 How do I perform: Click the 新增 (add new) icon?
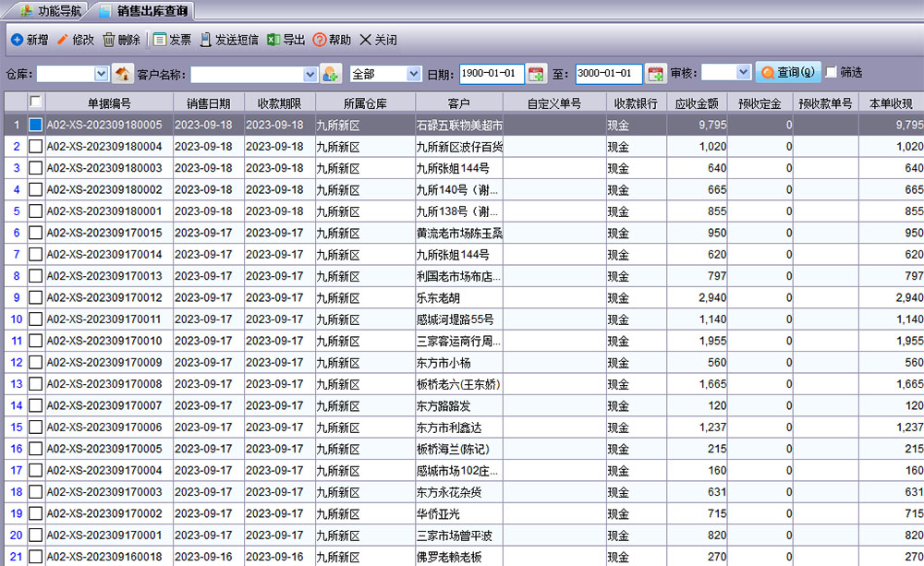[17, 40]
